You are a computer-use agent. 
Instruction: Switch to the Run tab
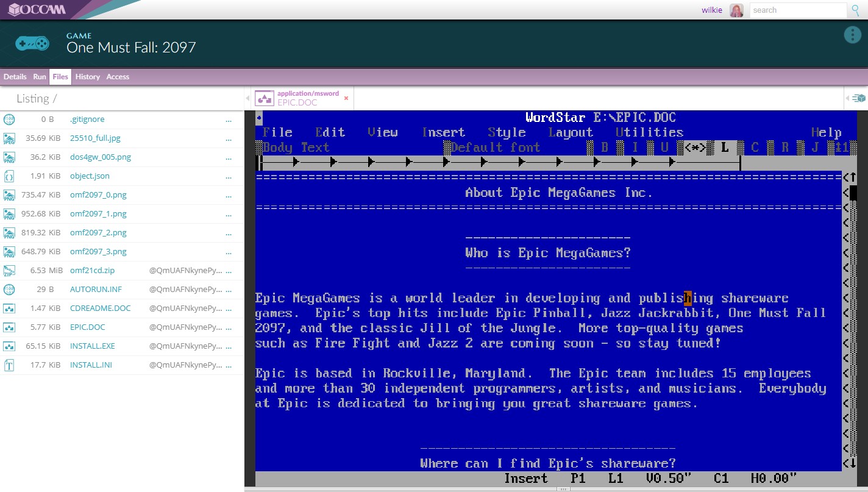coord(40,77)
